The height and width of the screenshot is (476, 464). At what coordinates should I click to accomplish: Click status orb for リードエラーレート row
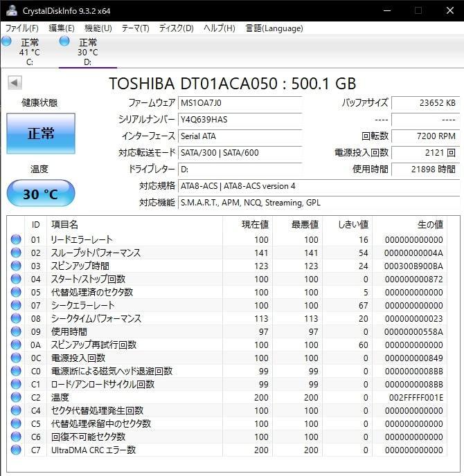pyautogui.click(x=16, y=239)
